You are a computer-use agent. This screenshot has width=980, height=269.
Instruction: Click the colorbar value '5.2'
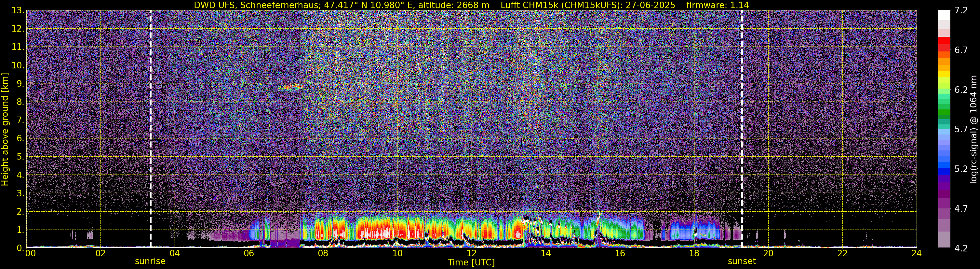[x=961, y=169]
